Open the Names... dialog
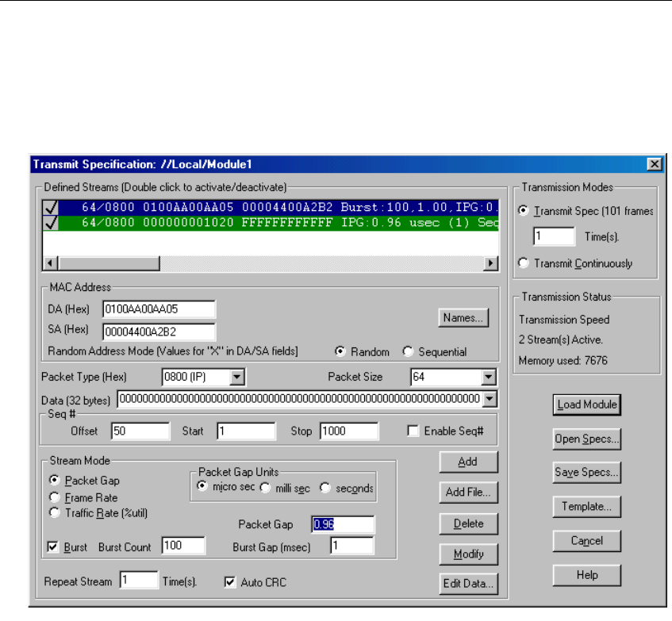The width and height of the screenshot is (672, 621). tap(463, 318)
